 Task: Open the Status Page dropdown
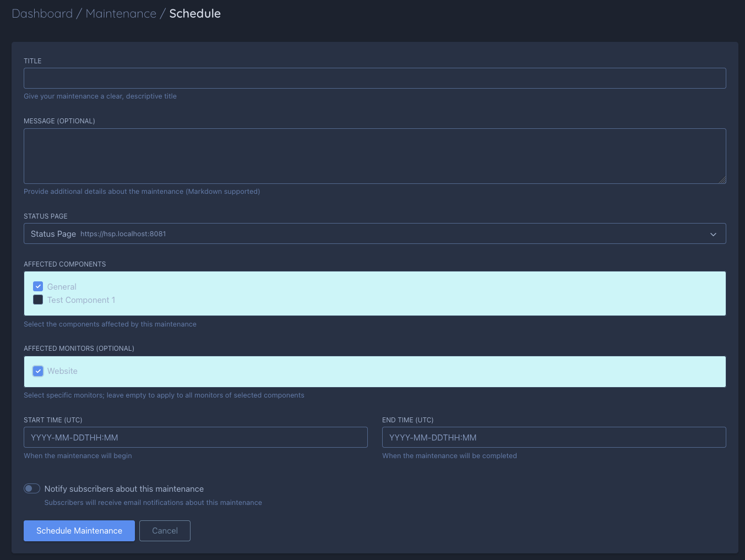[x=374, y=233]
